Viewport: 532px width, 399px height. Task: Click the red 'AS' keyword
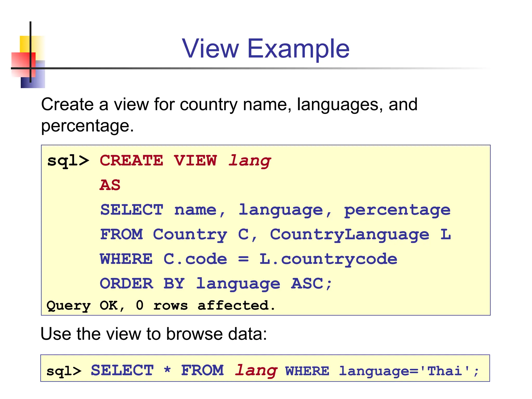coord(110,185)
